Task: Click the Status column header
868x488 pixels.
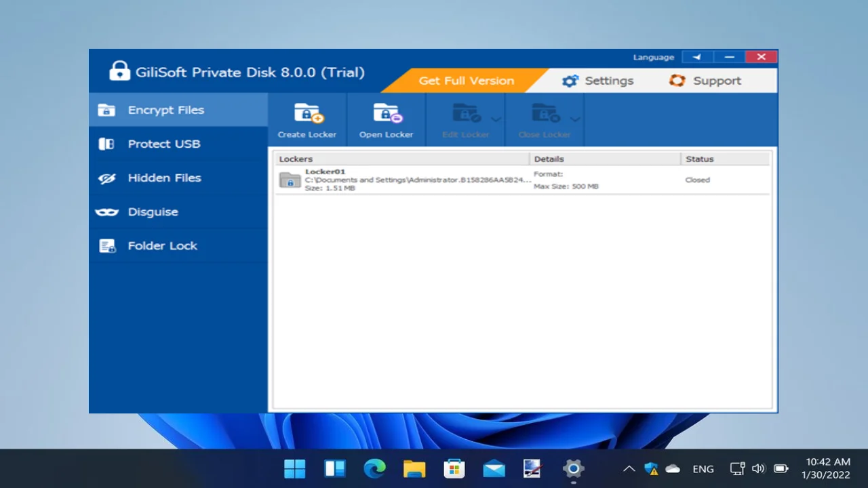Action: point(726,159)
